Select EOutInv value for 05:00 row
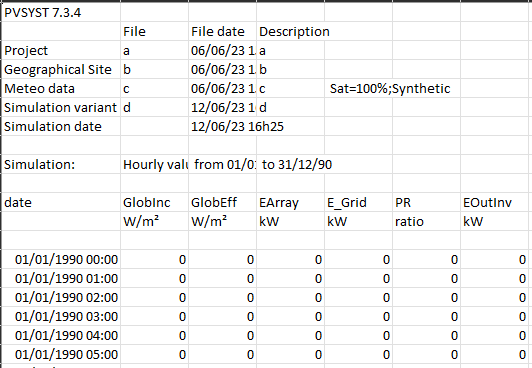The height and width of the screenshot is (368, 532). tap(496, 354)
